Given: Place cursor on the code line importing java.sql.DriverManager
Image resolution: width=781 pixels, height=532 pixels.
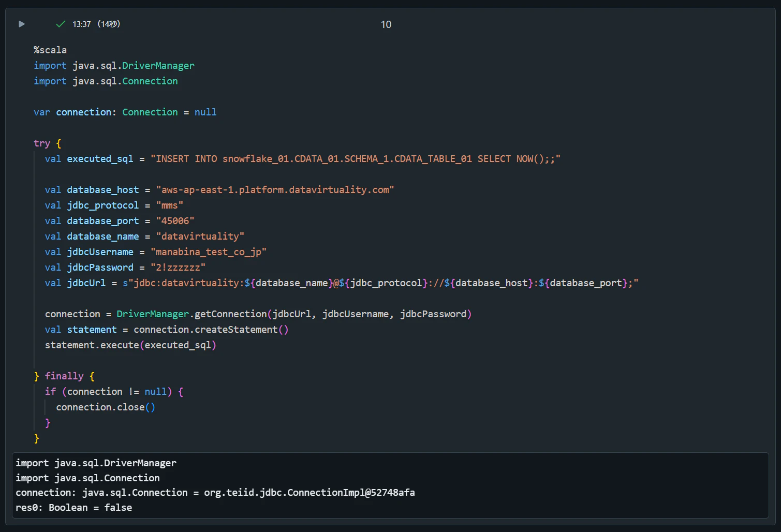Looking at the screenshot, I should coord(114,66).
